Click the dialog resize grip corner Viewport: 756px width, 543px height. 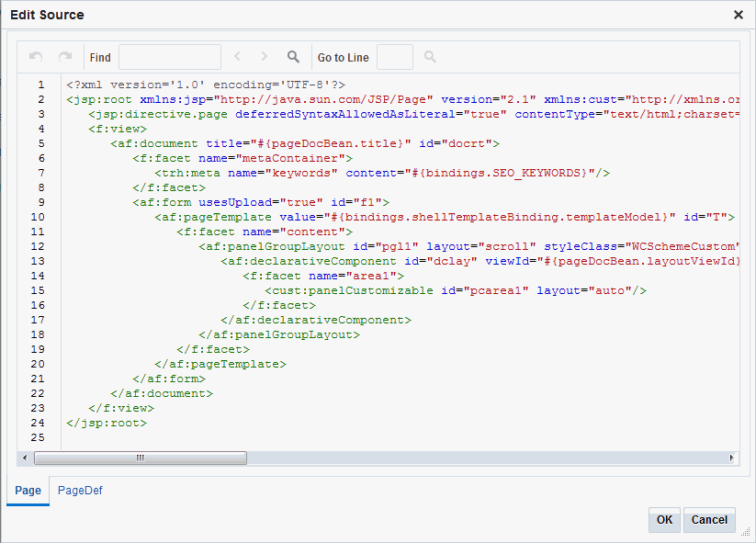(x=745, y=531)
